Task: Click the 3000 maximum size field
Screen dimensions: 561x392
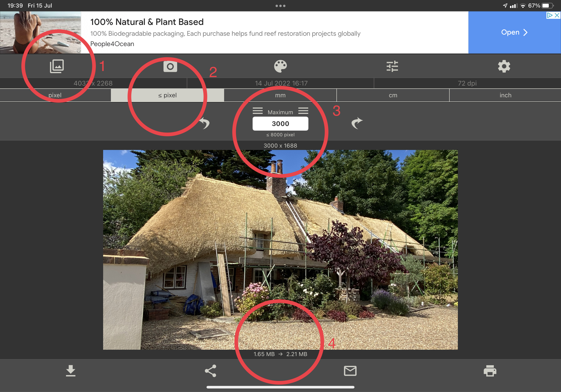Action: click(x=280, y=124)
